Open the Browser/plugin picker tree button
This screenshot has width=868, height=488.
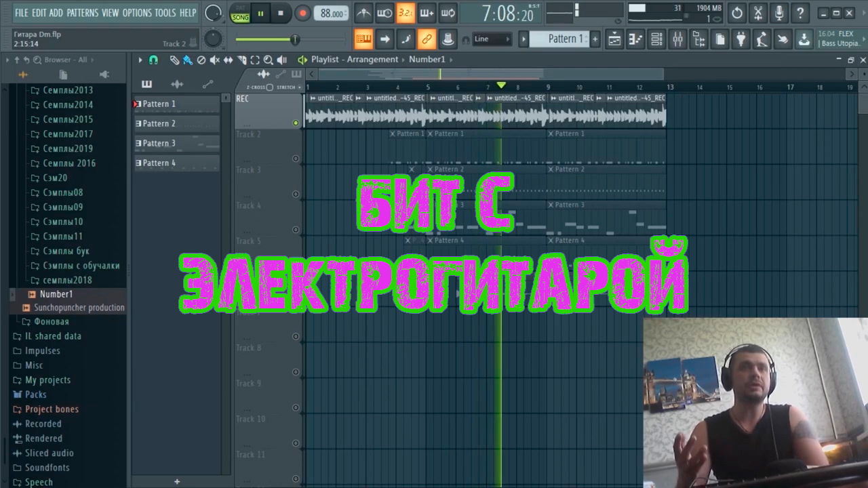698,39
